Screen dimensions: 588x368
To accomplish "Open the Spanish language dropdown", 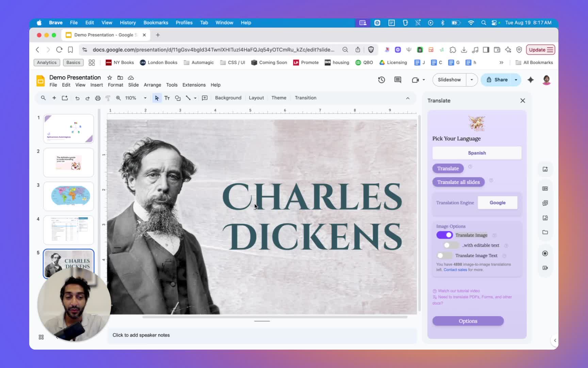I will pos(477,153).
